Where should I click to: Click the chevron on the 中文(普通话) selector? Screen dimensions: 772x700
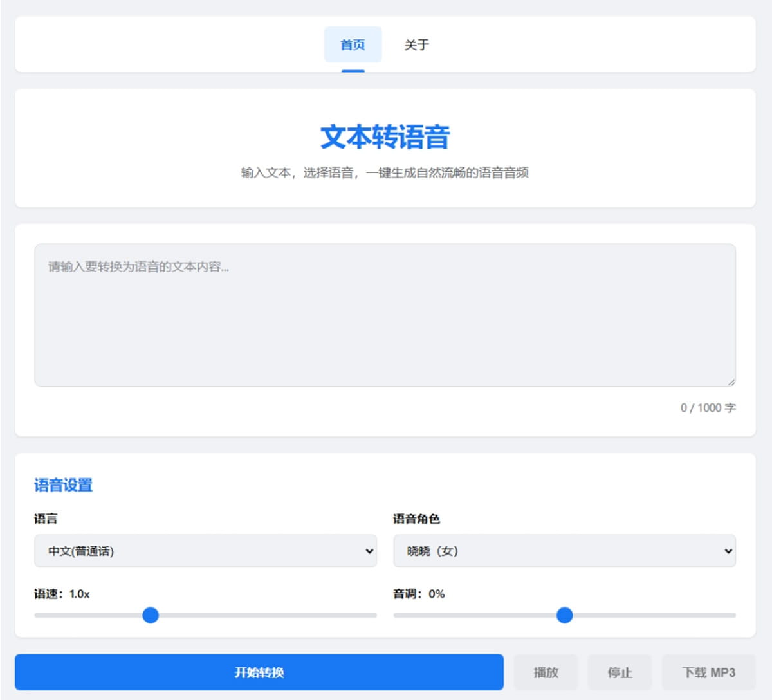point(368,551)
